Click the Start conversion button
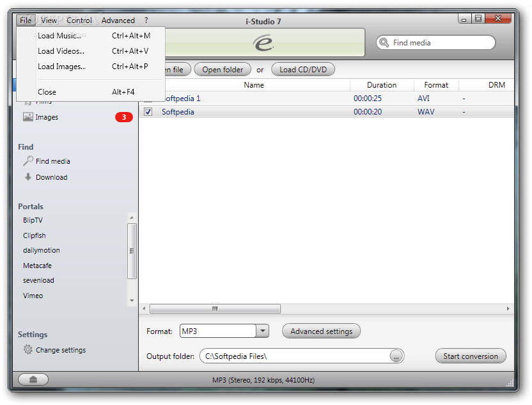This screenshot has width=532, height=405. tap(471, 356)
